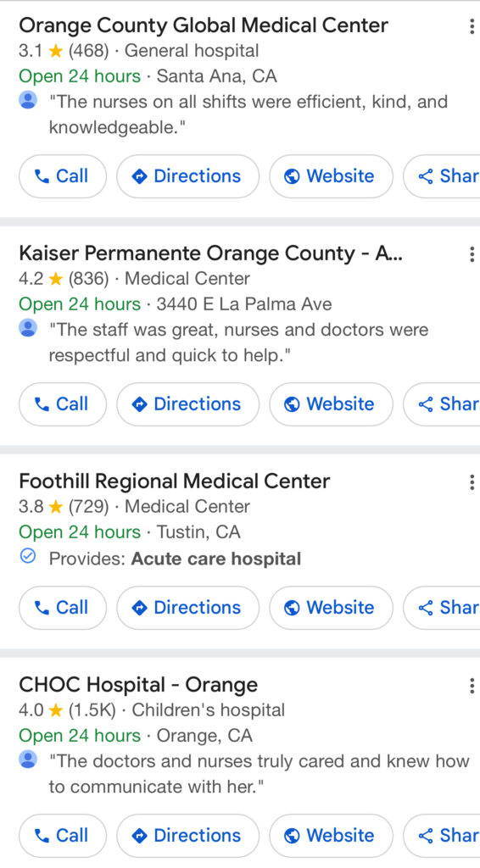Get directions to CHOC Hospital - Orange
Screen dimensions: 480x868
187,835
